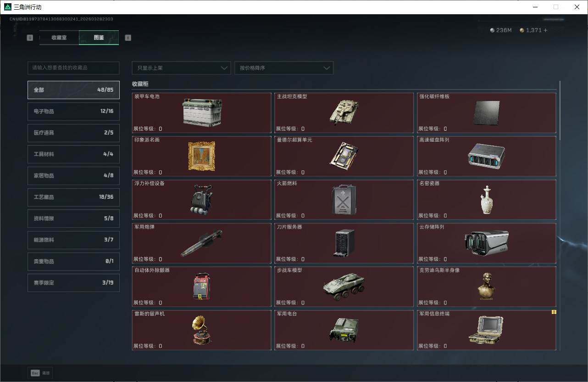
Task: Select the Claudius bust statue icon
Action: click(486, 286)
